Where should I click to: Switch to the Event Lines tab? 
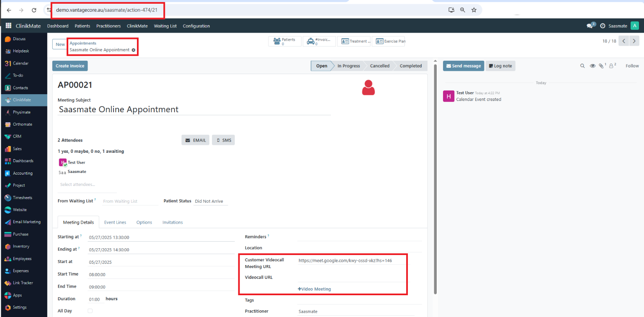(x=115, y=222)
